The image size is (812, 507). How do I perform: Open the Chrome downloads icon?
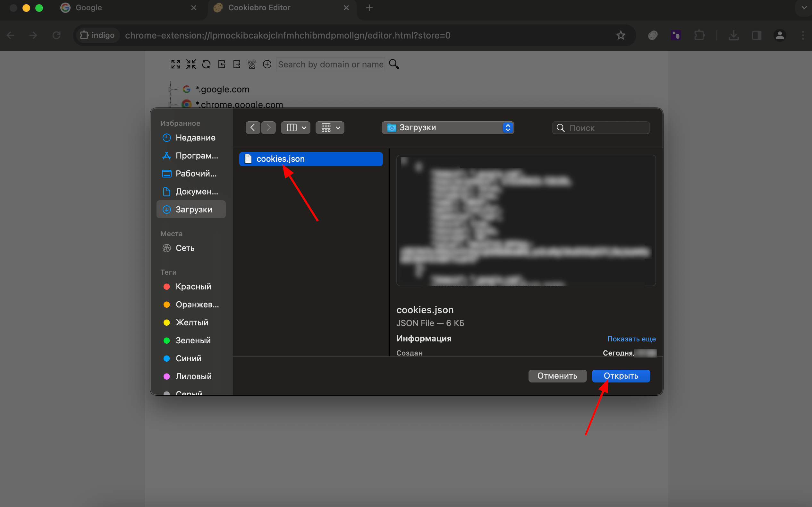[x=733, y=35]
